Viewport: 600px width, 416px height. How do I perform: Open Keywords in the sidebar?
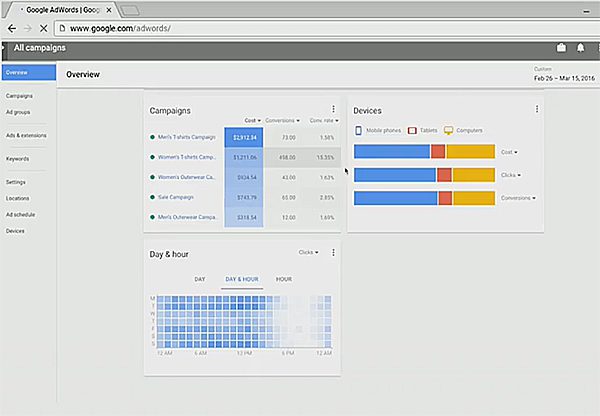pyautogui.click(x=17, y=159)
